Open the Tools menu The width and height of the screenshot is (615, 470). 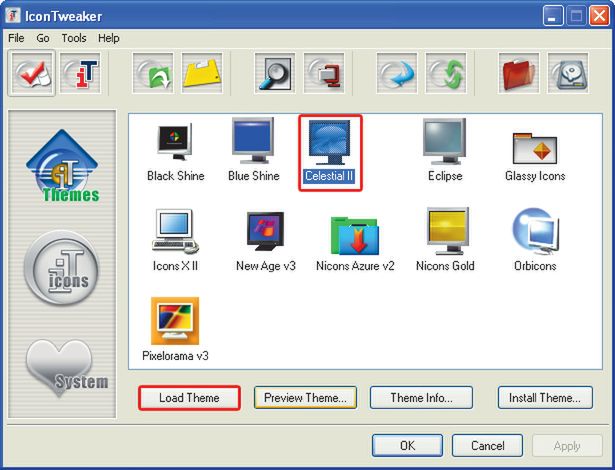[x=74, y=38]
